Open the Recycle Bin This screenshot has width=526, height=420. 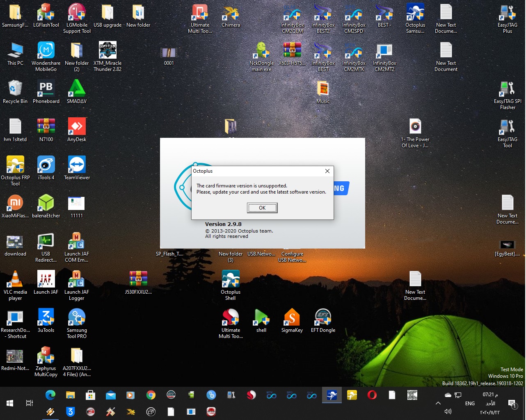coord(15,92)
